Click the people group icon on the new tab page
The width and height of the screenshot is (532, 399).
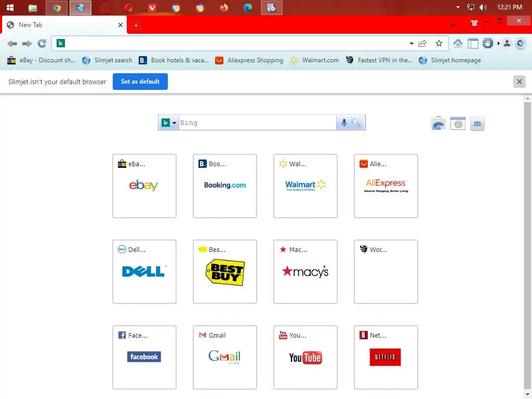click(x=477, y=124)
